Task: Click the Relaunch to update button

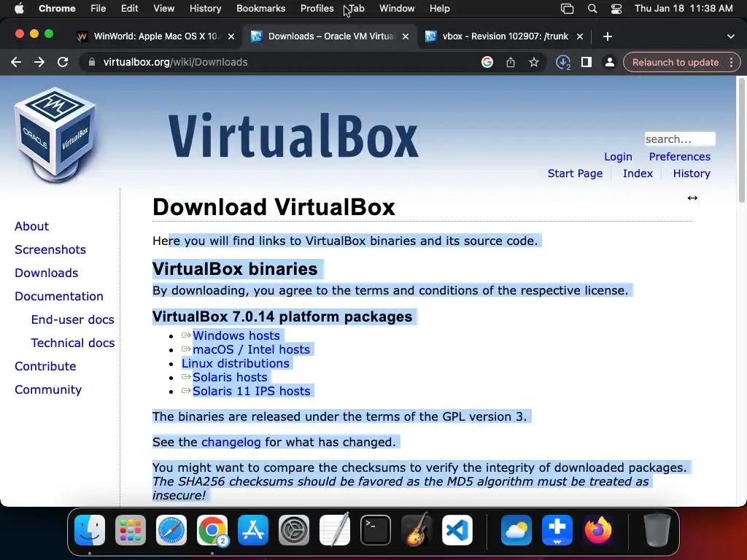Action: (x=675, y=62)
